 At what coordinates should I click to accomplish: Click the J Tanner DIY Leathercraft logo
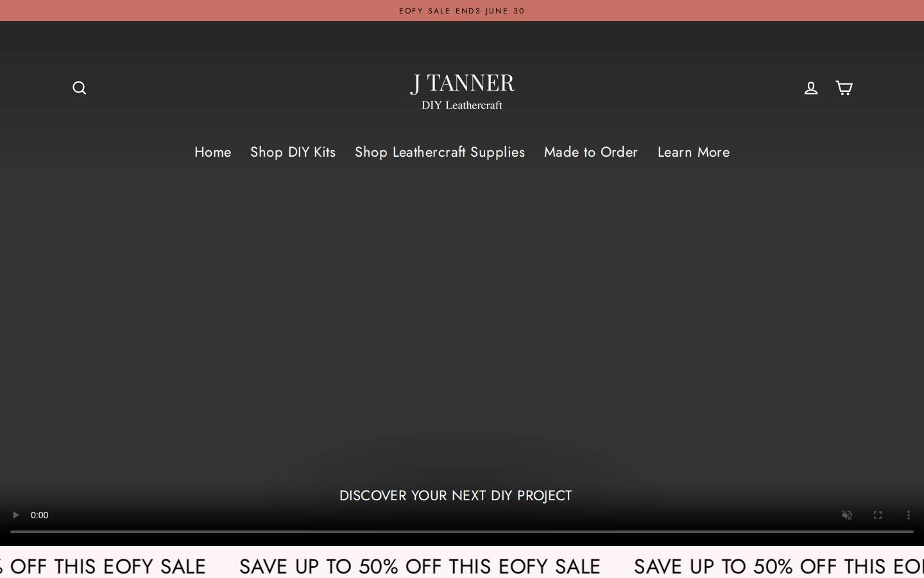(462, 92)
